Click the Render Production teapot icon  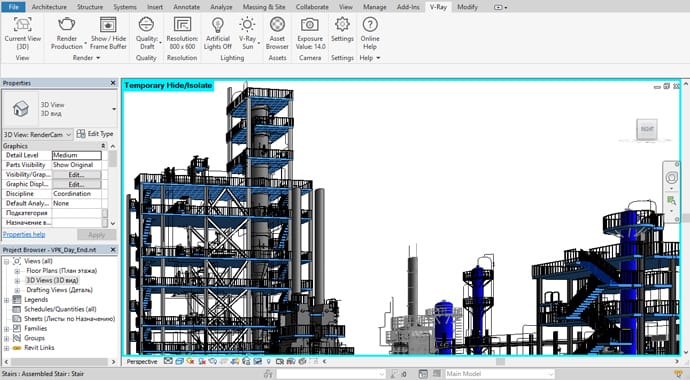click(x=67, y=24)
